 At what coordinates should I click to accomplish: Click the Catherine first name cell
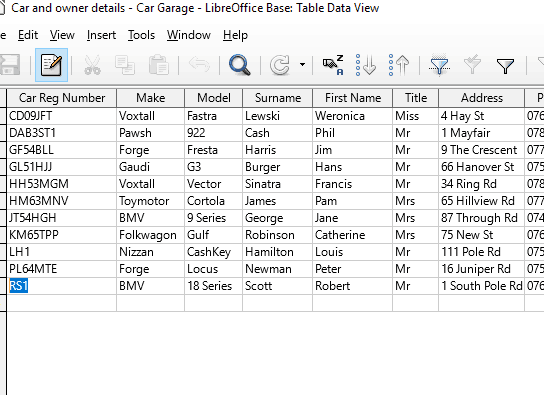[353, 235]
